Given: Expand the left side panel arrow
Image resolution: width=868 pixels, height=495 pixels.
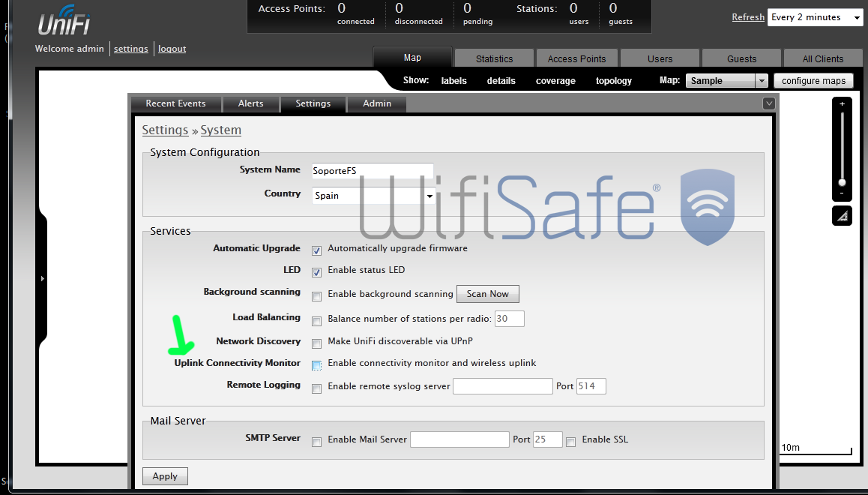Looking at the screenshot, I should point(43,278).
